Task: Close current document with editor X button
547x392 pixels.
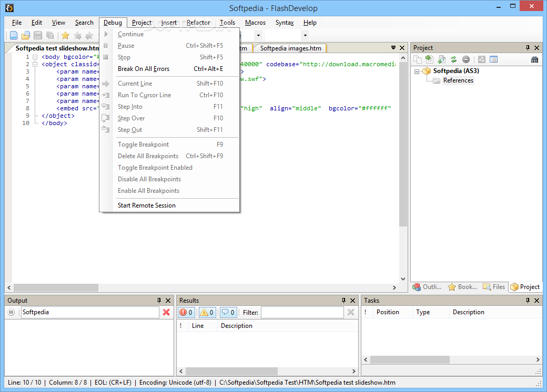Action: click(402, 48)
